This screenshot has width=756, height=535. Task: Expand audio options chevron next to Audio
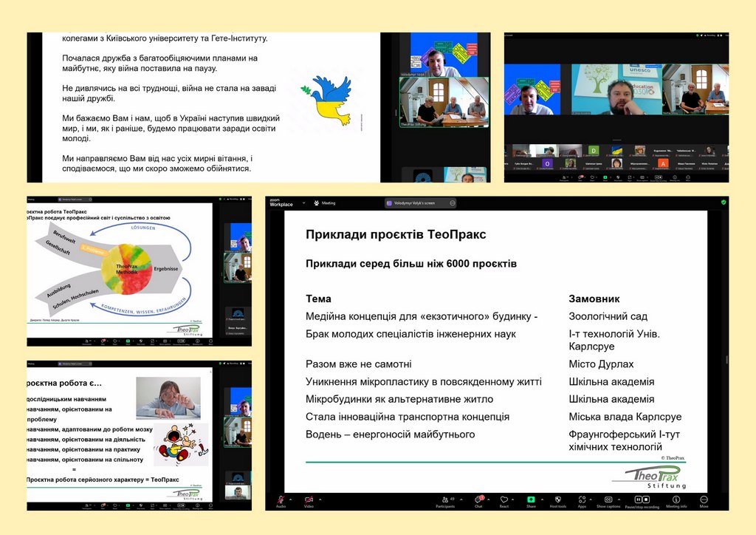(291, 500)
